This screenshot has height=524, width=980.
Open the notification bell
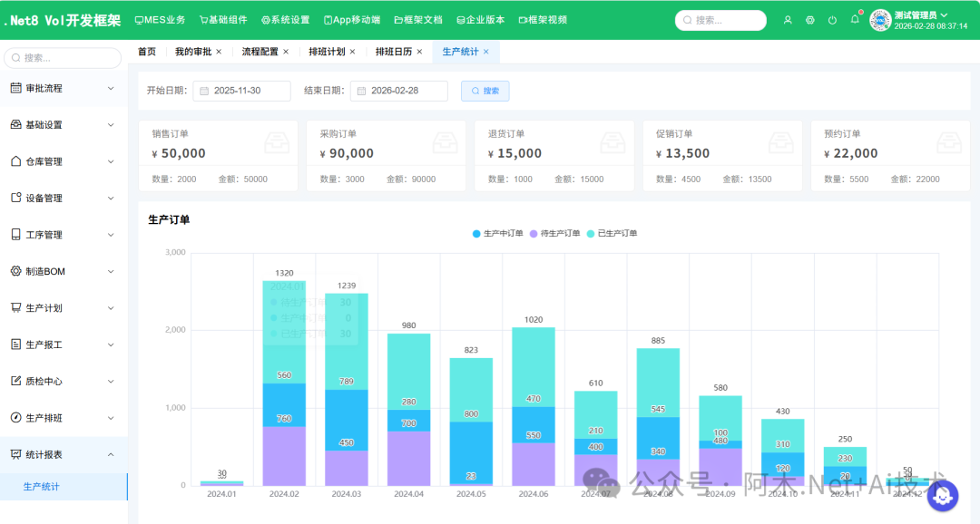click(855, 19)
